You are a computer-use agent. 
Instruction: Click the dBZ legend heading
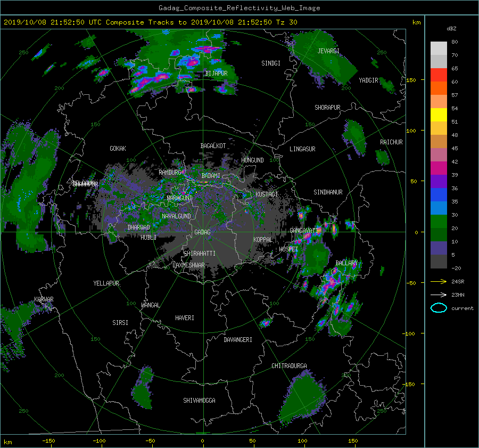pos(451,28)
